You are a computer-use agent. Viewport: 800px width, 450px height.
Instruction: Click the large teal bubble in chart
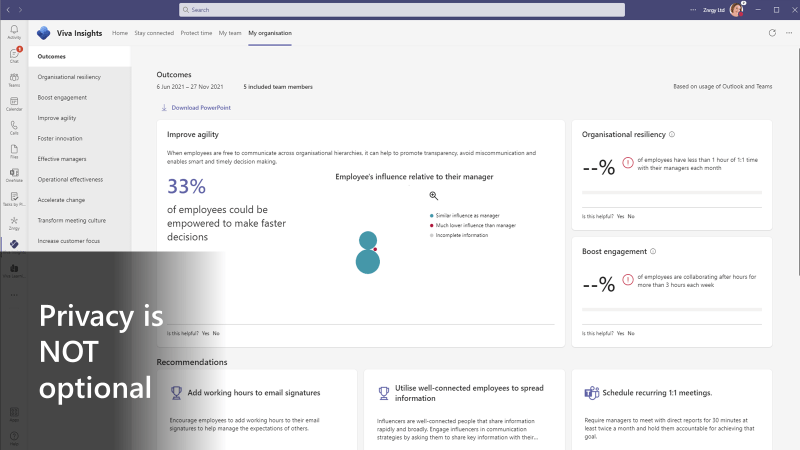[368, 261]
